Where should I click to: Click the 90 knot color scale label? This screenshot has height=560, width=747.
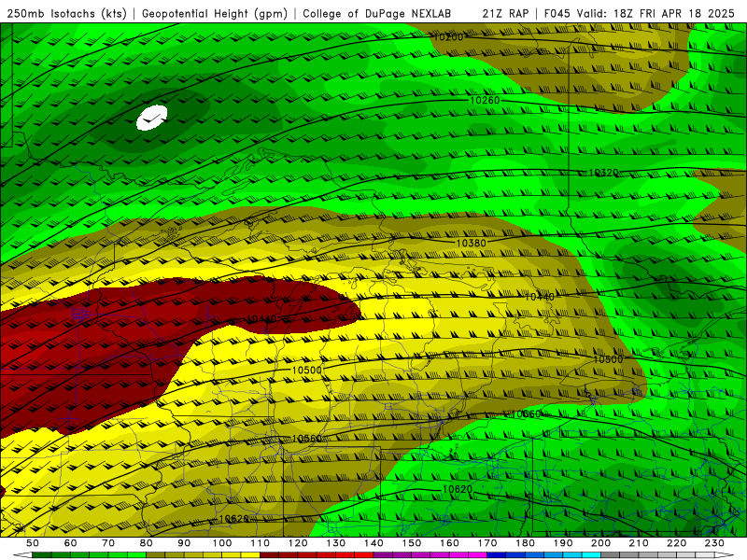[184, 543]
